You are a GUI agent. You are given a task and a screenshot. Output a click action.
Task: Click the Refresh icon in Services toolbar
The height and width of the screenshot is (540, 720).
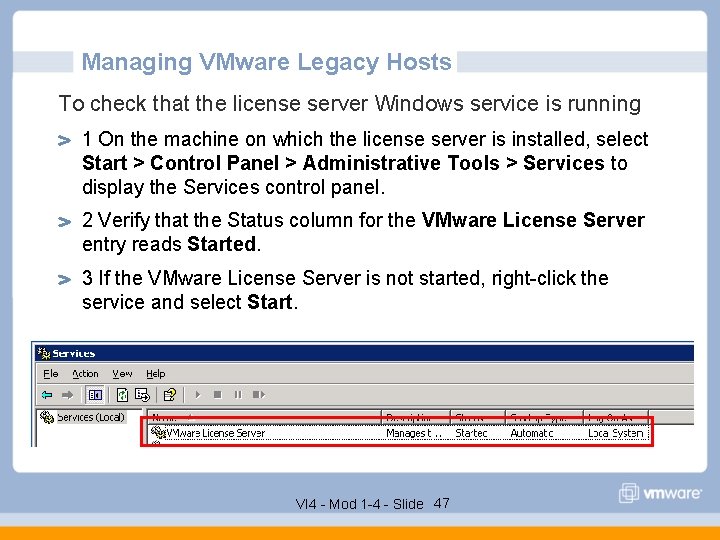[122, 394]
